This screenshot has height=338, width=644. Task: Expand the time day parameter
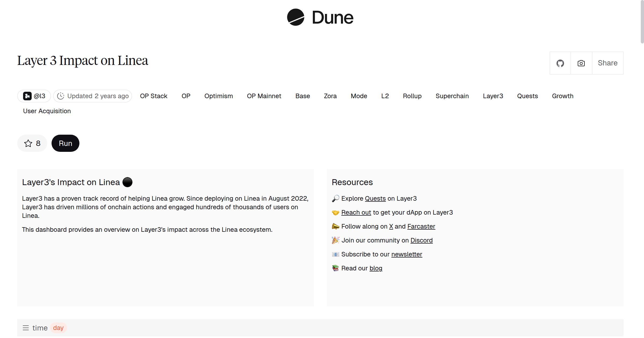(x=58, y=328)
